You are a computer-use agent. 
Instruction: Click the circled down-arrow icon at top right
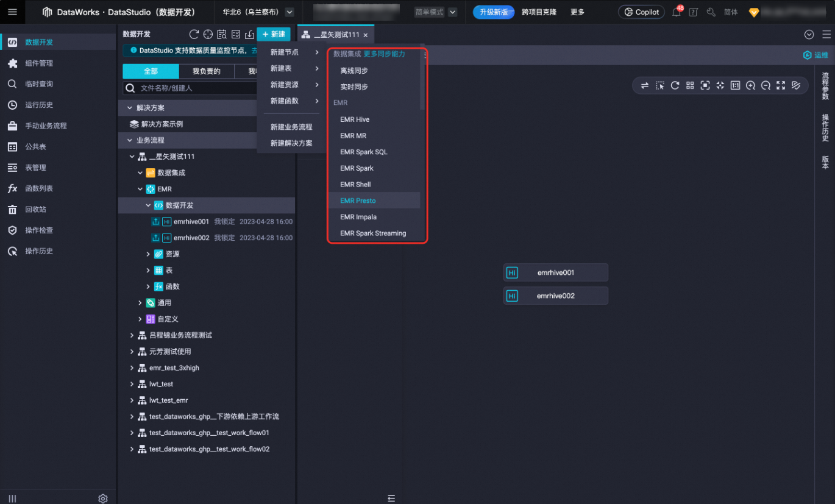click(809, 34)
